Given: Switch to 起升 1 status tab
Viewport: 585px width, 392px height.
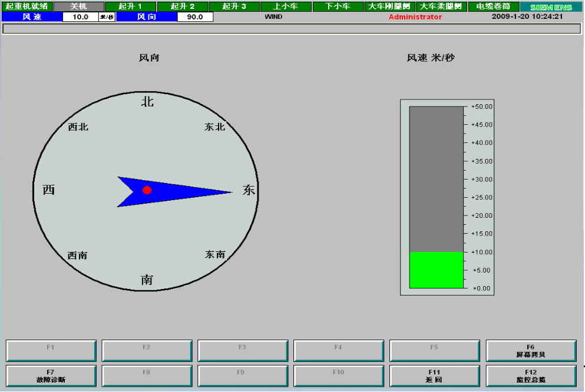Looking at the screenshot, I should 130,6.
